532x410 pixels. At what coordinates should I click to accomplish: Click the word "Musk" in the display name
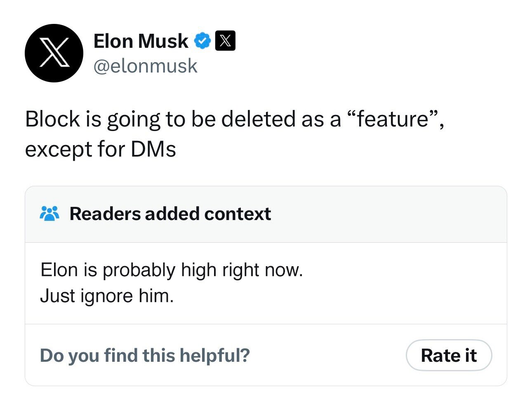point(163,41)
